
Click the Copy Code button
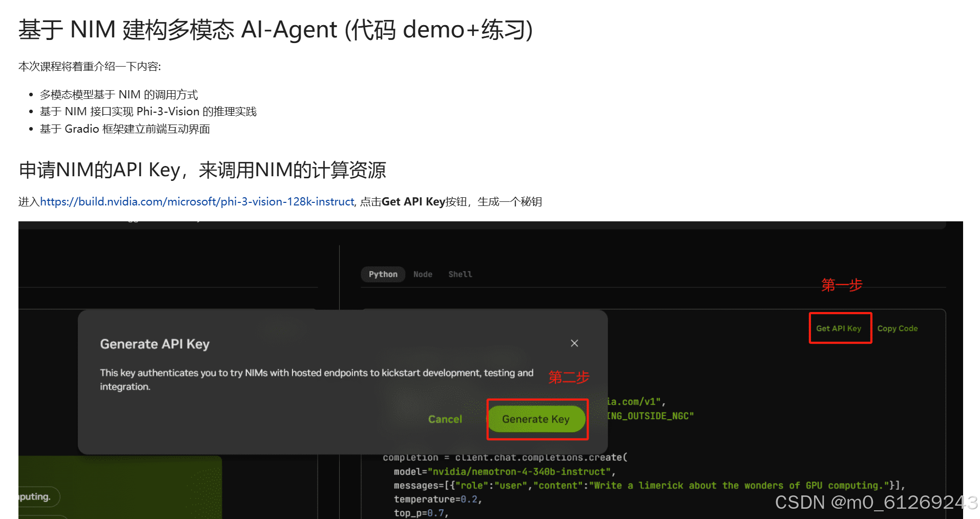tap(898, 328)
